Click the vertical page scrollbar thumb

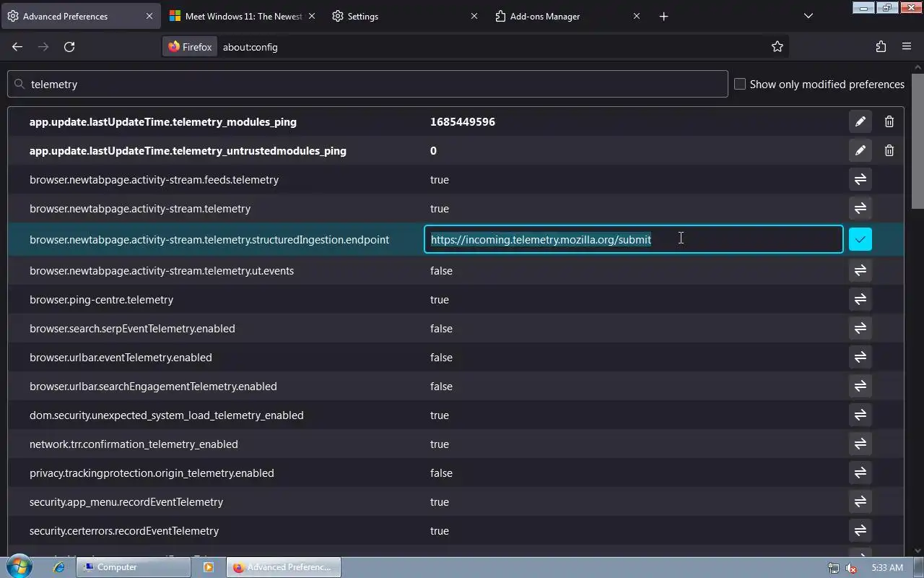point(918,141)
